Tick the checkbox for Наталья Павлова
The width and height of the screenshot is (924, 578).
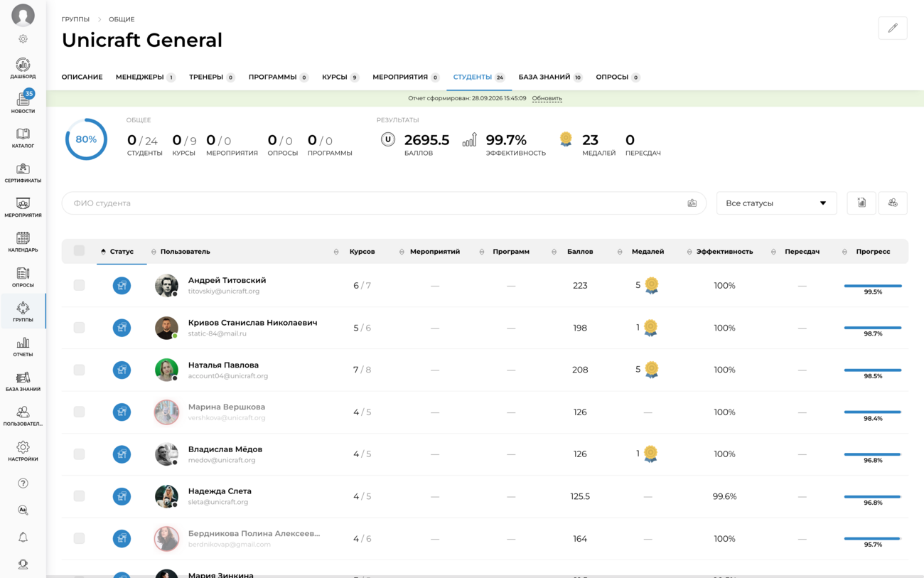(79, 370)
